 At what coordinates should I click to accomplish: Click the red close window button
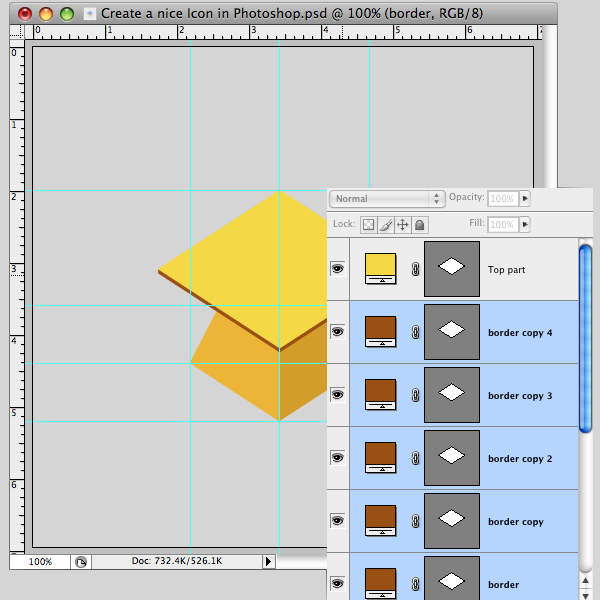25,14
